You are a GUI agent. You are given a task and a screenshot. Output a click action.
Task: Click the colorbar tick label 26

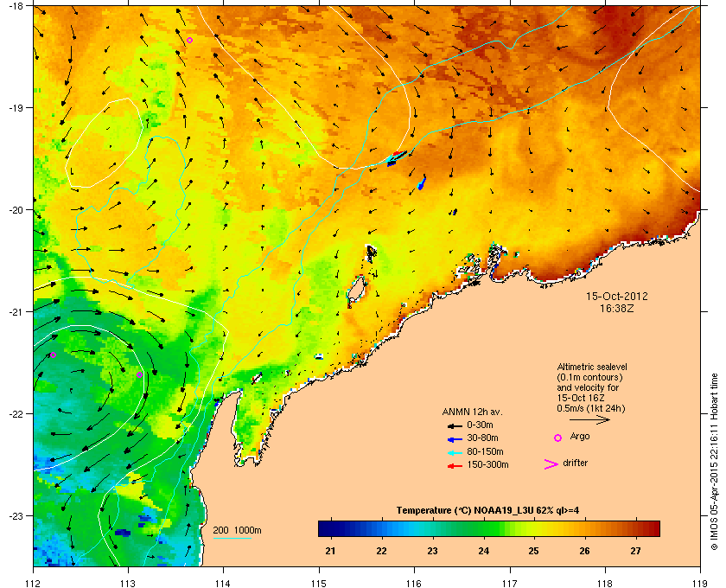(x=585, y=551)
